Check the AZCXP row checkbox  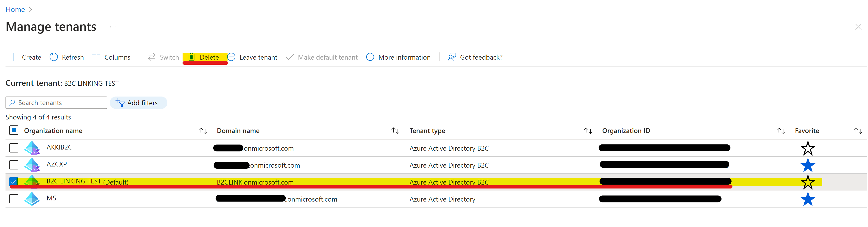click(14, 165)
